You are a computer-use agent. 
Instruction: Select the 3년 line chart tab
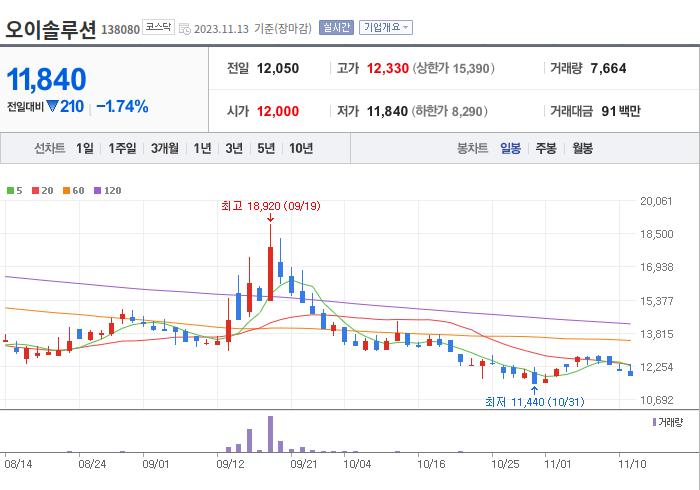pyautogui.click(x=234, y=148)
